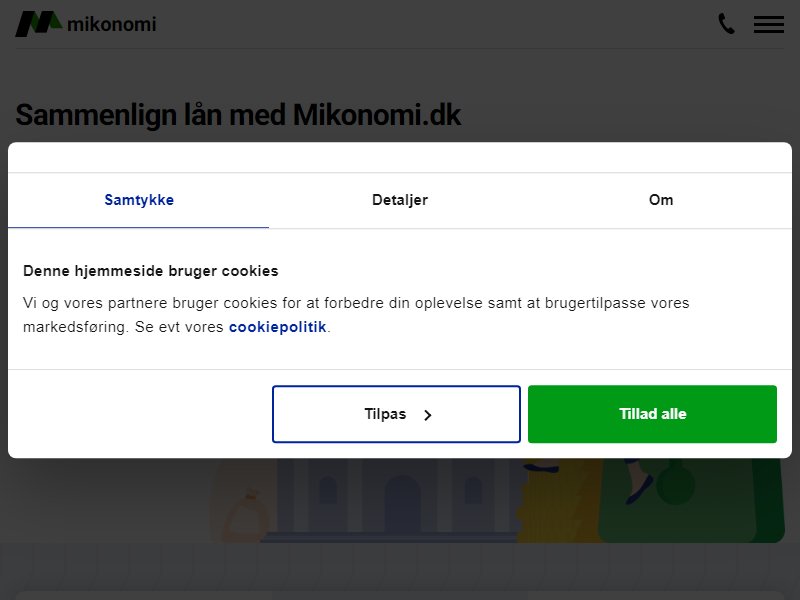Accept cookies with Tillad alle
This screenshot has height=600, width=800.
(653, 414)
